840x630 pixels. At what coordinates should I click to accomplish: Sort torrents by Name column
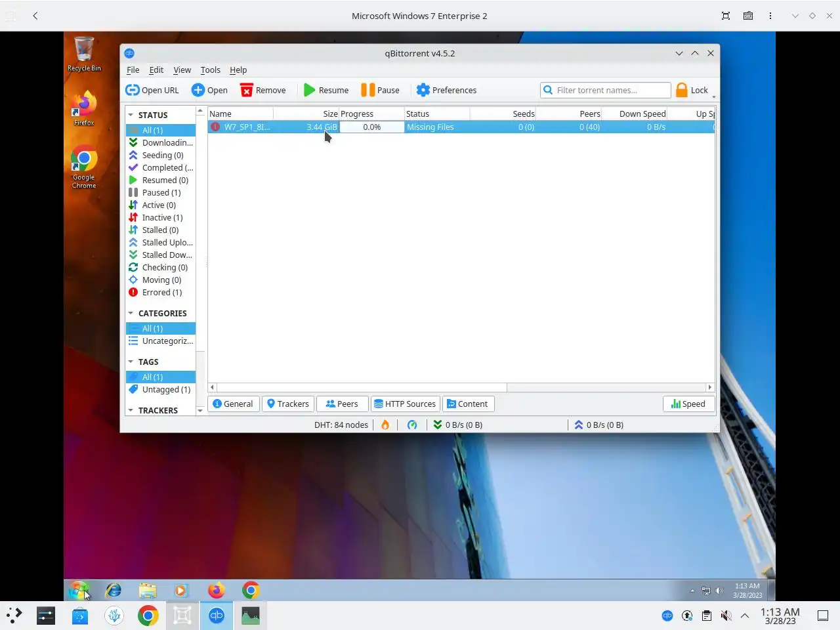240,114
